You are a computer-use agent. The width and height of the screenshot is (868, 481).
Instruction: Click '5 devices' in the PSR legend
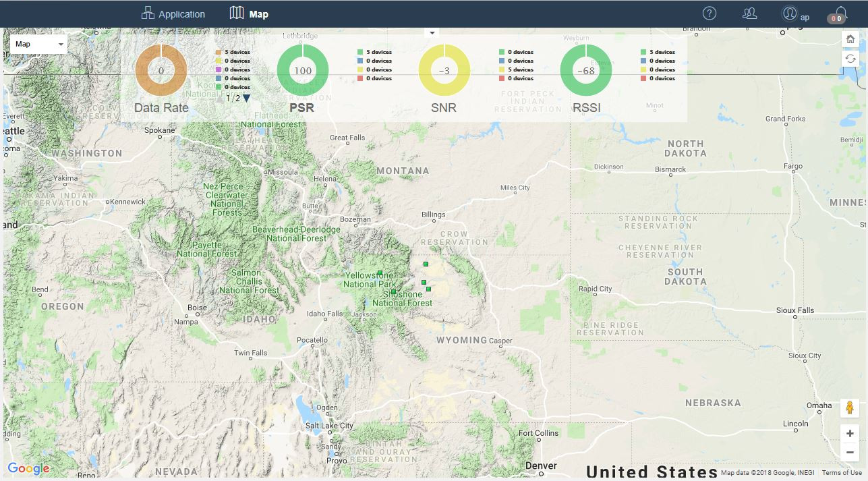click(x=379, y=52)
